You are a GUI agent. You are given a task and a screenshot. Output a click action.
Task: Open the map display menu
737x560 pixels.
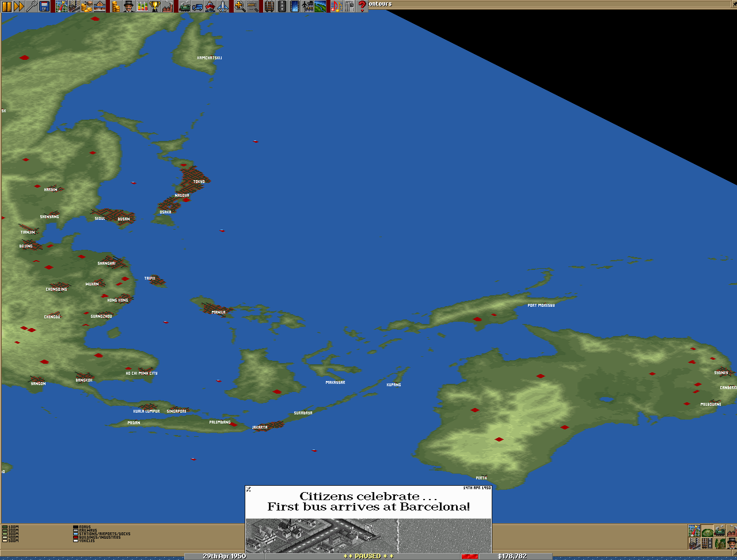(x=62, y=6)
